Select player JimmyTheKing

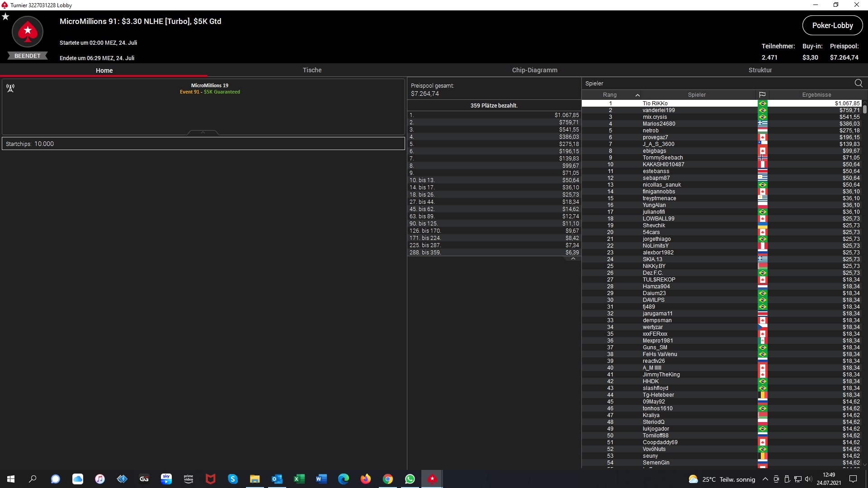722,375
